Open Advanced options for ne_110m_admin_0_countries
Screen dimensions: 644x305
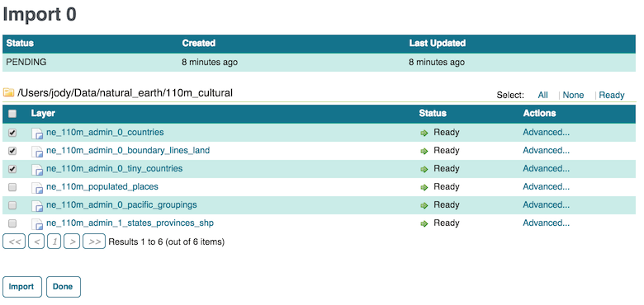(x=546, y=133)
